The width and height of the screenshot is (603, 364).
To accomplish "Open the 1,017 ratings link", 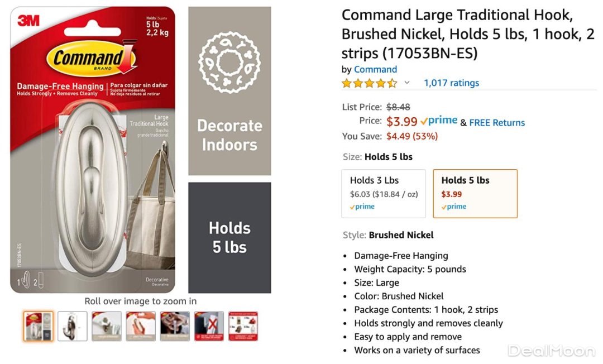I will coord(451,83).
